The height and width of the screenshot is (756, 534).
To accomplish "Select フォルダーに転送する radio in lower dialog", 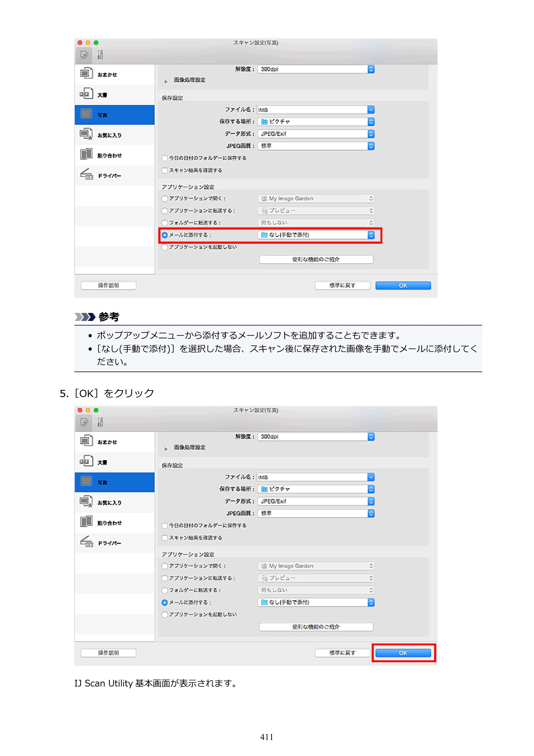I will (165, 590).
